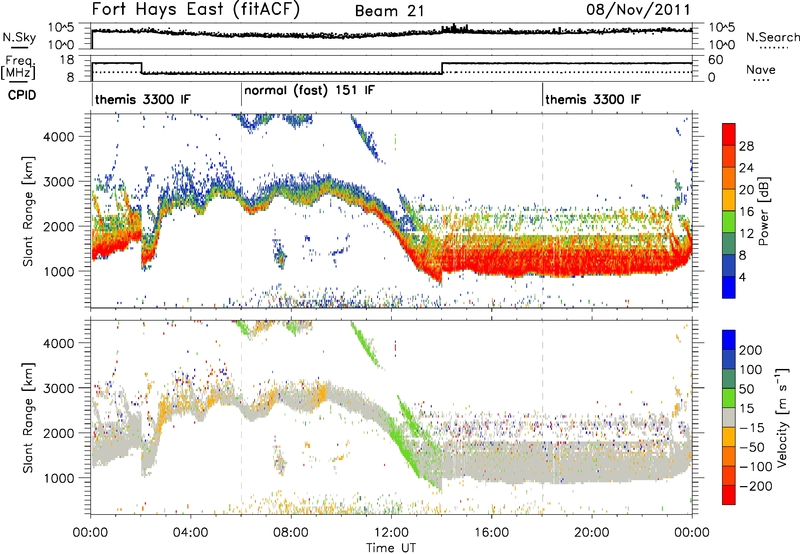Click the date '08/Nov/2011'
Image resolution: width=800 pixels, height=554 pixels.
tap(638, 10)
